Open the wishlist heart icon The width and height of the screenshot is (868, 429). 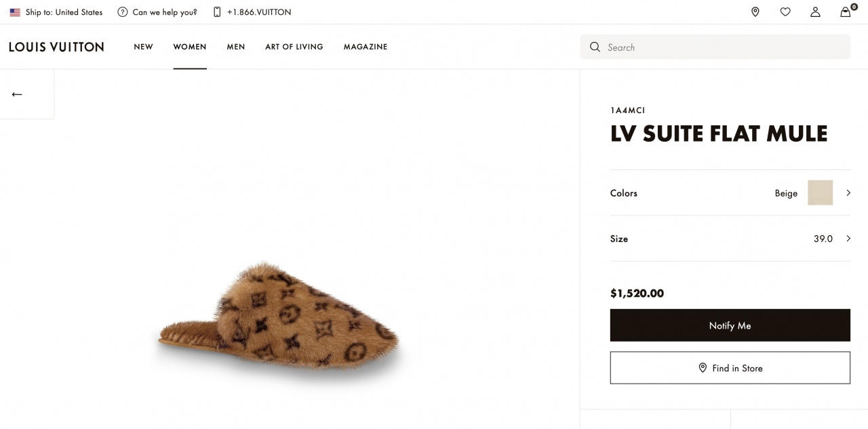[x=785, y=12]
